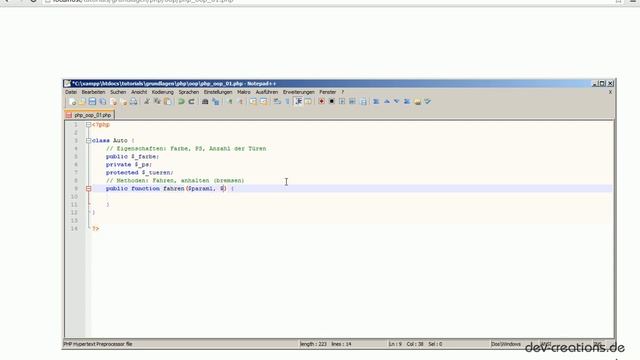Click the blue up-arrow toolbar icon
The width and height of the screenshot is (640, 360).
[387, 102]
